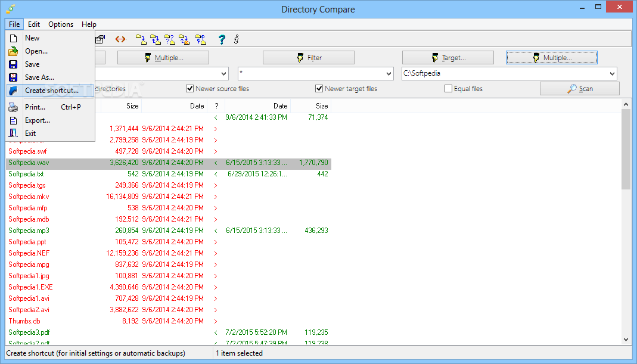Screen dimensions: 637x364
Task: Choose Create shortcut... in the File menu
Action: tap(51, 90)
